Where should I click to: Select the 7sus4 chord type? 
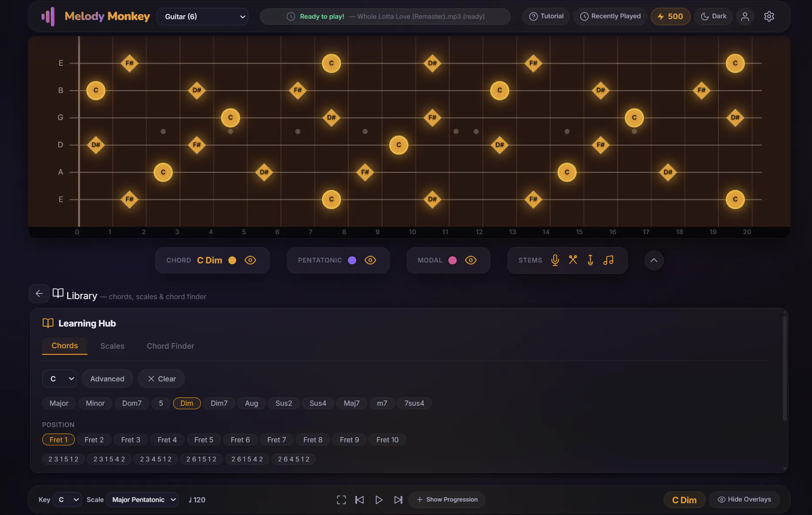coord(414,403)
